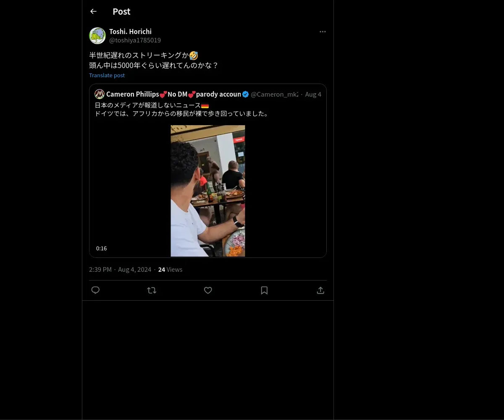
Task: Click the @Cameron_mk2 handle
Action: point(275,94)
